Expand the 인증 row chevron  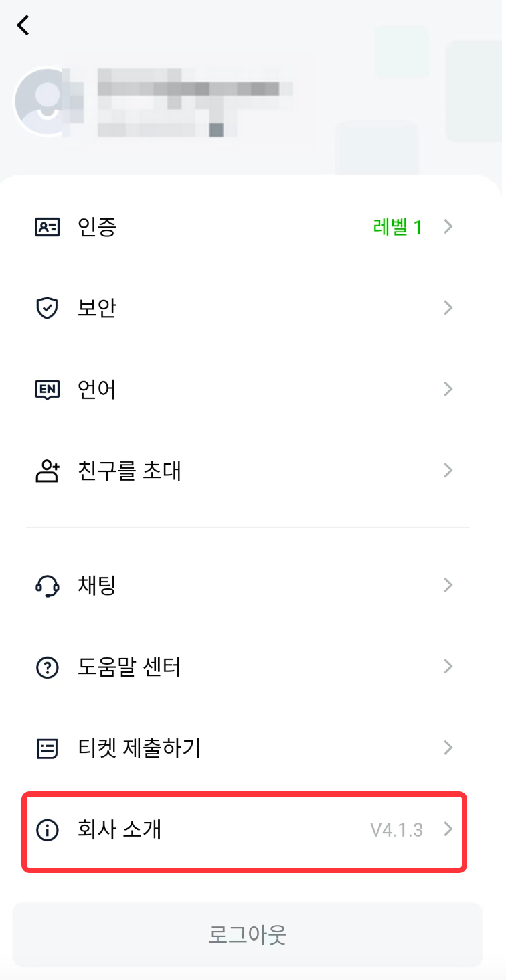(448, 228)
